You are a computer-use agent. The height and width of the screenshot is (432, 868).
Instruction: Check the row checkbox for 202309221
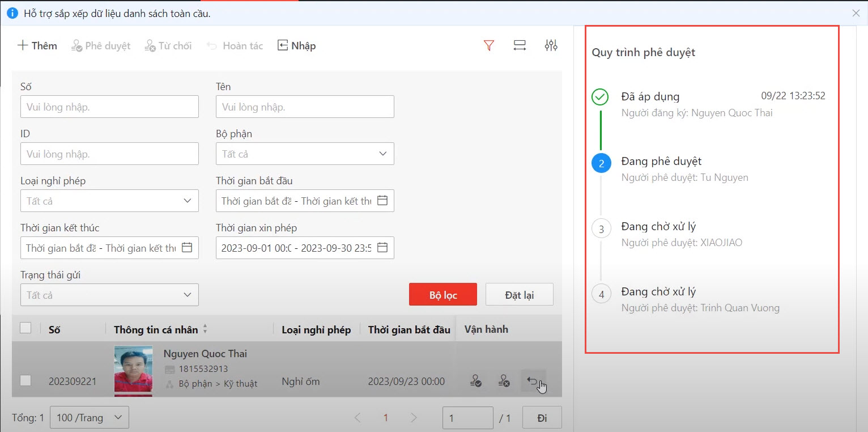click(25, 381)
